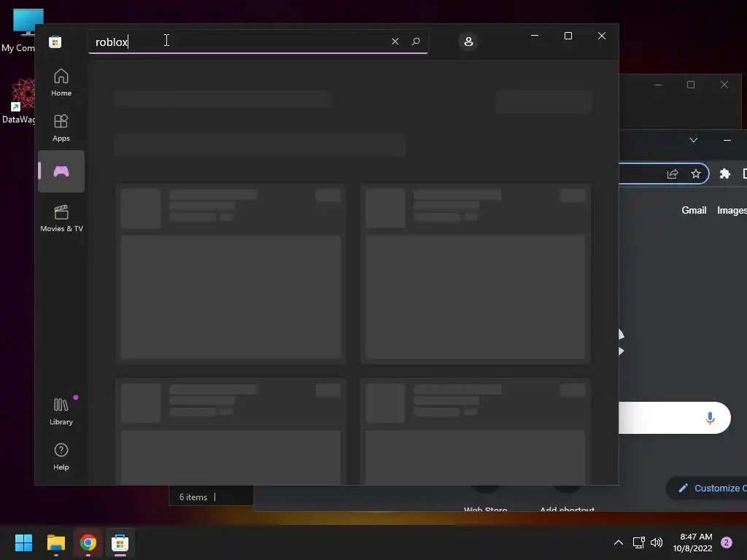Click Customize Chrome button
This screenshot has width=747, height=560.
click(x=708, y=488)
